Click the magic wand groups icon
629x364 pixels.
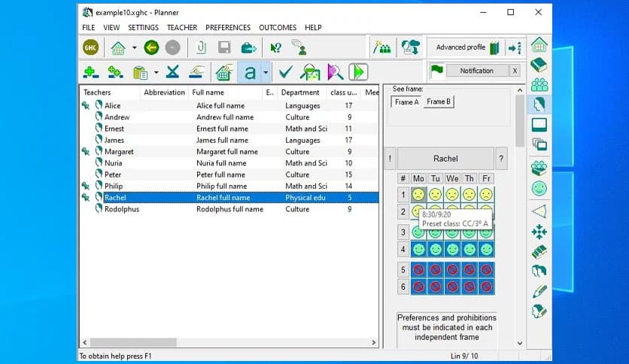coord(382,47)
